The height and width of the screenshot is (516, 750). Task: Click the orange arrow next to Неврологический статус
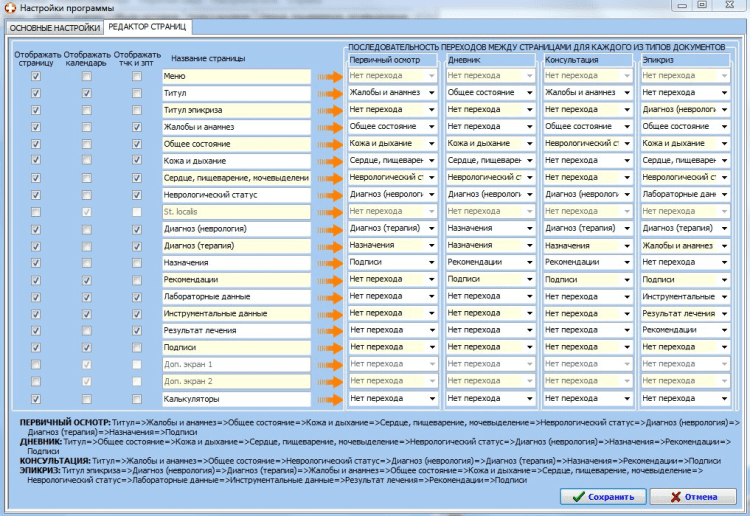tap(330, 195)
